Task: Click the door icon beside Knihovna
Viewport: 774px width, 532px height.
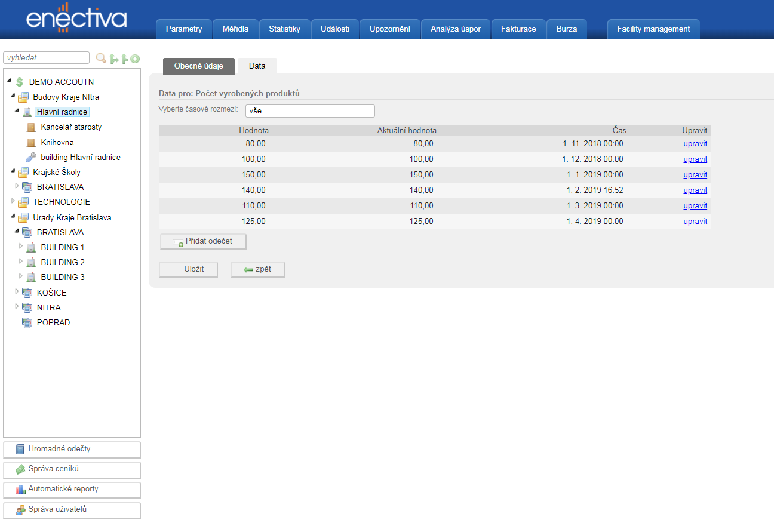Action: click(31, 143)
